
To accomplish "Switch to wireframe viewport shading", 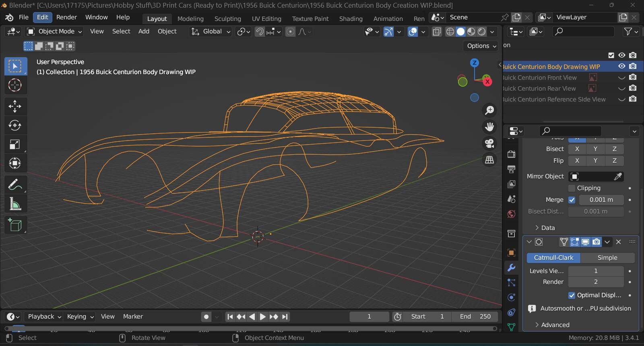I will pyautogui.click(x=450, y=32).
